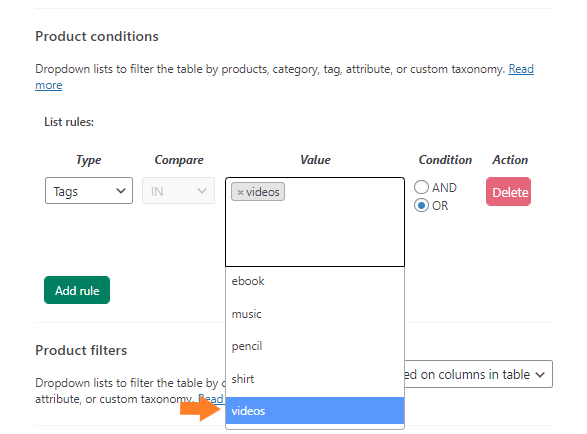Choose ebook from the tag list
587x434 pixels.
coord(315,281)
